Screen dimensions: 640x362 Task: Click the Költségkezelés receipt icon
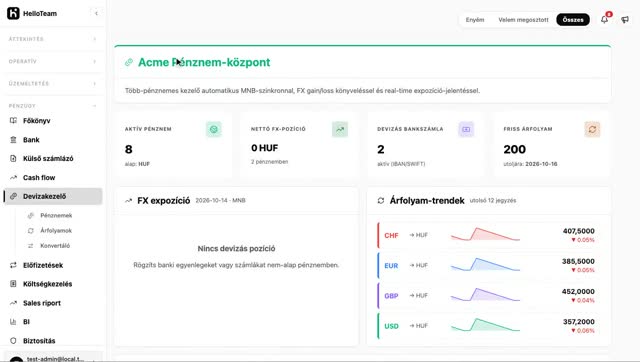pos(13,284)
